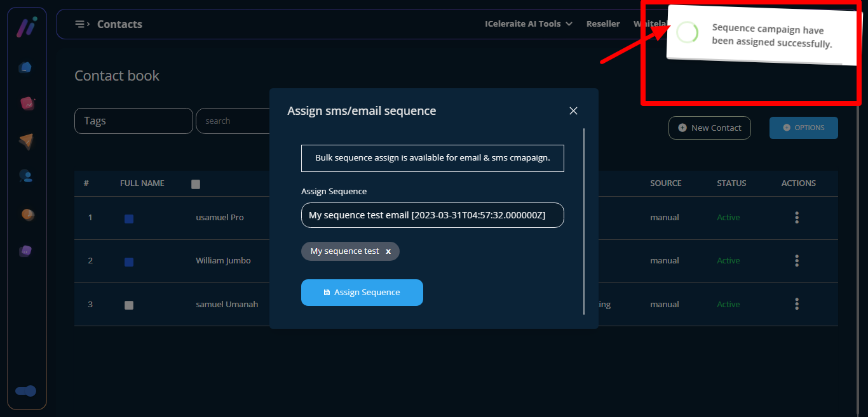Click the ICeleraite logo in the sidebar
868x417 pixels.
tap(26, 27)
